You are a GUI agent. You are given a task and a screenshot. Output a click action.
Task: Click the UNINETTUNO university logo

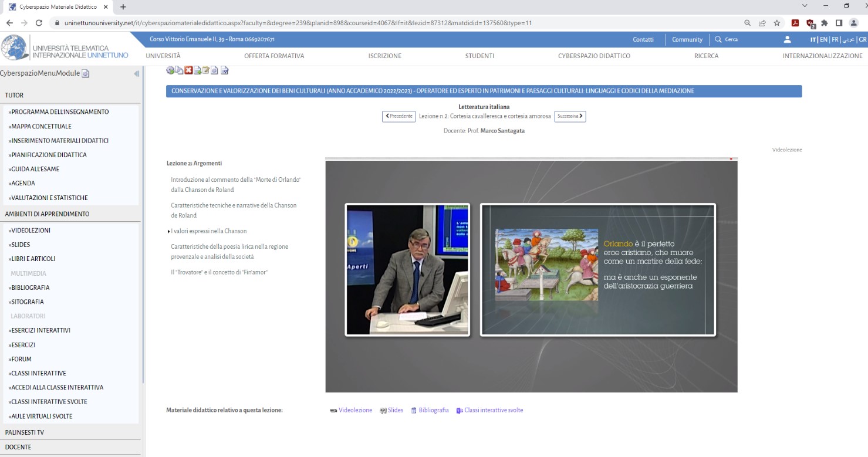(65, 48)
